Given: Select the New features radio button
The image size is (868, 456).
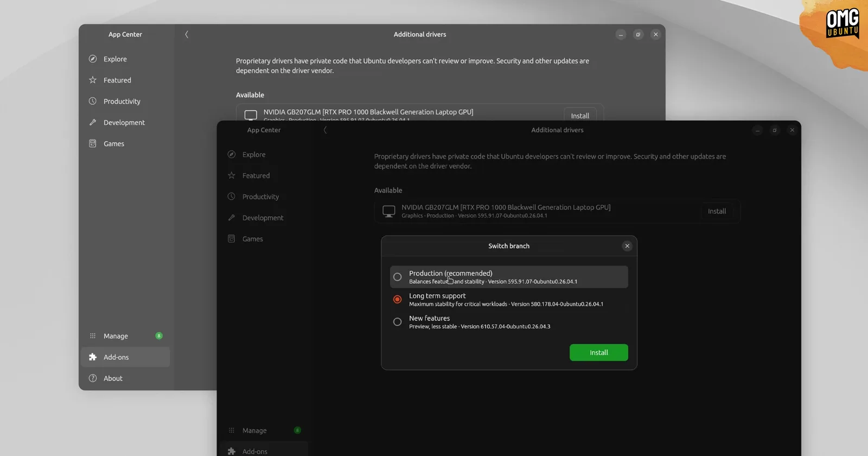Looking at the screenshot, I should click(398, 322).
